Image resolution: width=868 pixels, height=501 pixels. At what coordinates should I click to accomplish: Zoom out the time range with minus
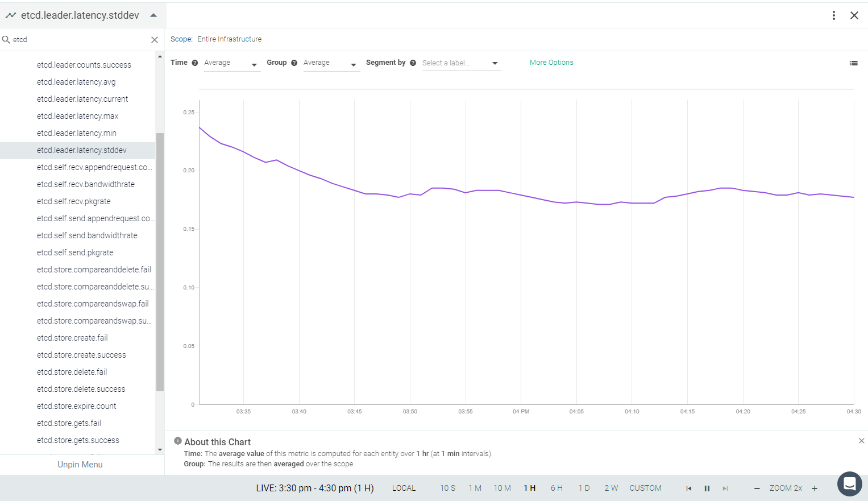(757, 488)
